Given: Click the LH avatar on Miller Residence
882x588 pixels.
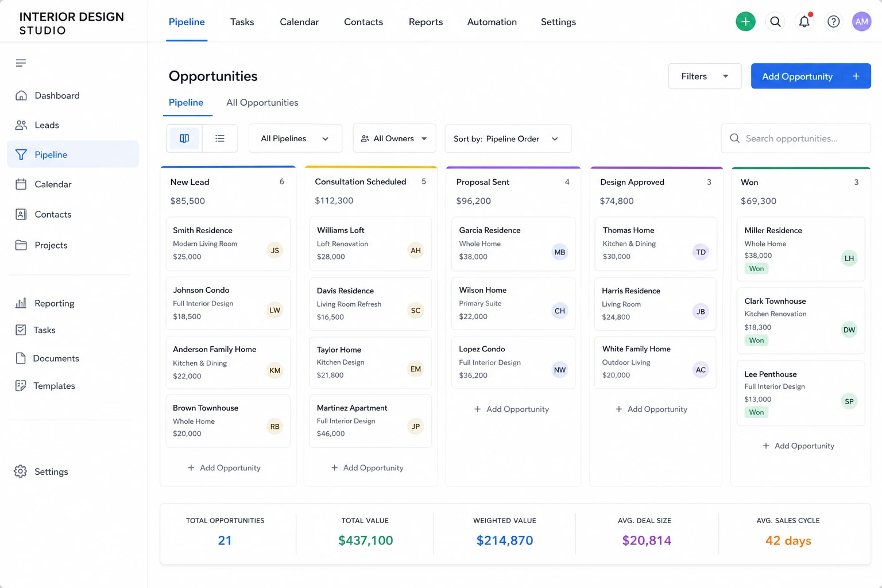Looking at the screenshot, I should point(849,258).
